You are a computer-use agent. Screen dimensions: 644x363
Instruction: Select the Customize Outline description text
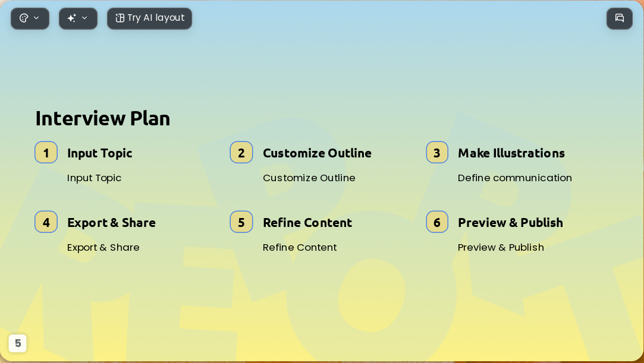(309, 178)
